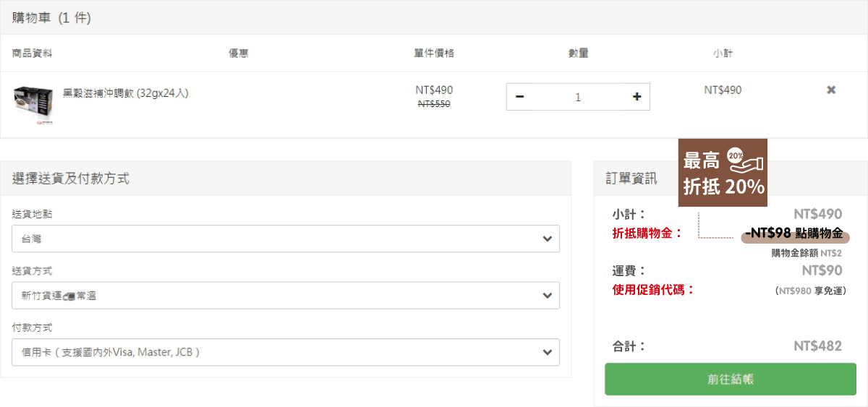
Task: Remove item using the X icon
Action: tap(831, 90)
